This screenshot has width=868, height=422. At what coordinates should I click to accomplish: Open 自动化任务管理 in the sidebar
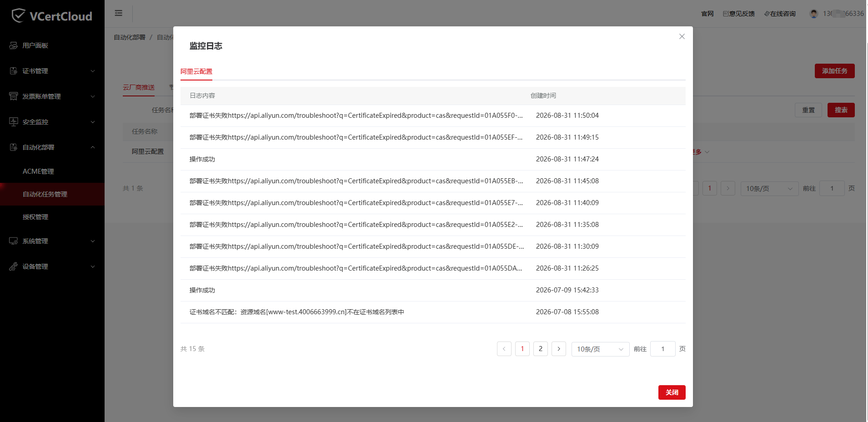(x=52, y=194)
